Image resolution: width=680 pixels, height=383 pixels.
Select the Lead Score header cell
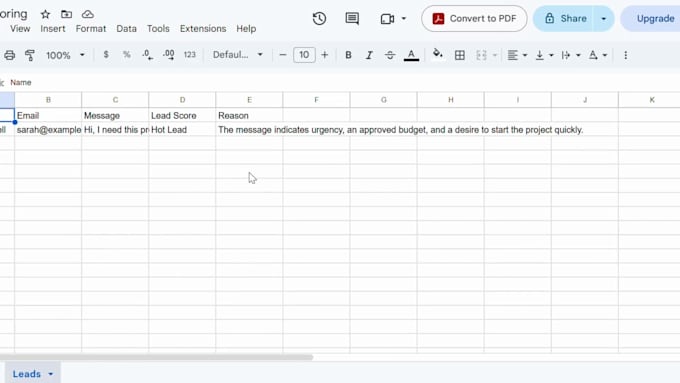(x=182, y=115)
